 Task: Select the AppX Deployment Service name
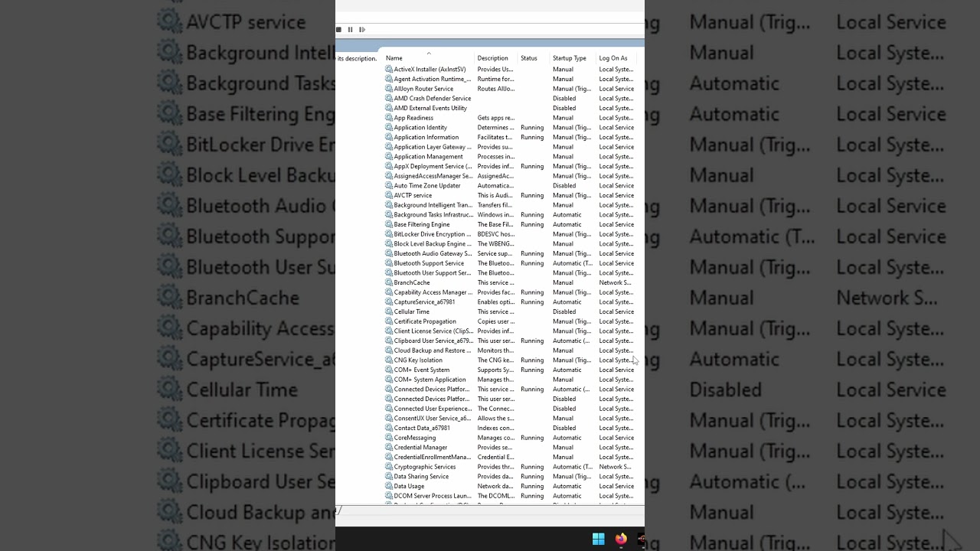coord(433,167)
